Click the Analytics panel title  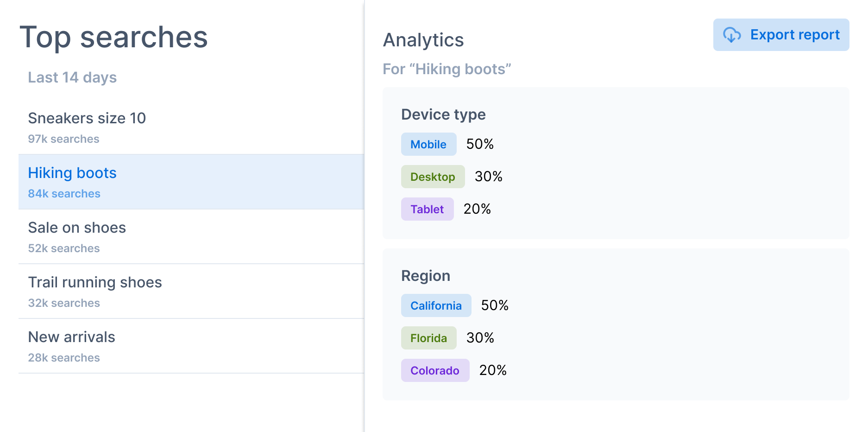pyautogui.click(x=423, y=40)
